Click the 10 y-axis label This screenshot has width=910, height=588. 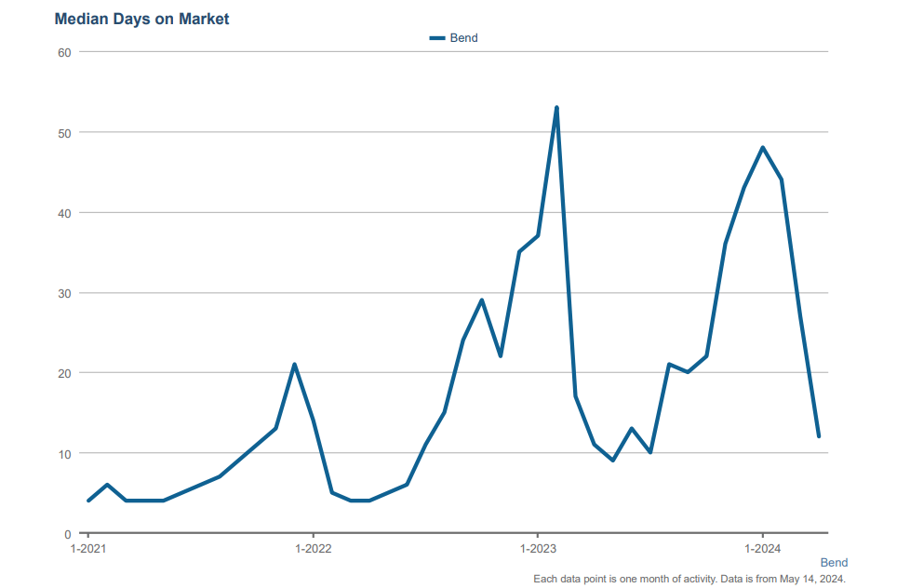(x=65, y=454)
